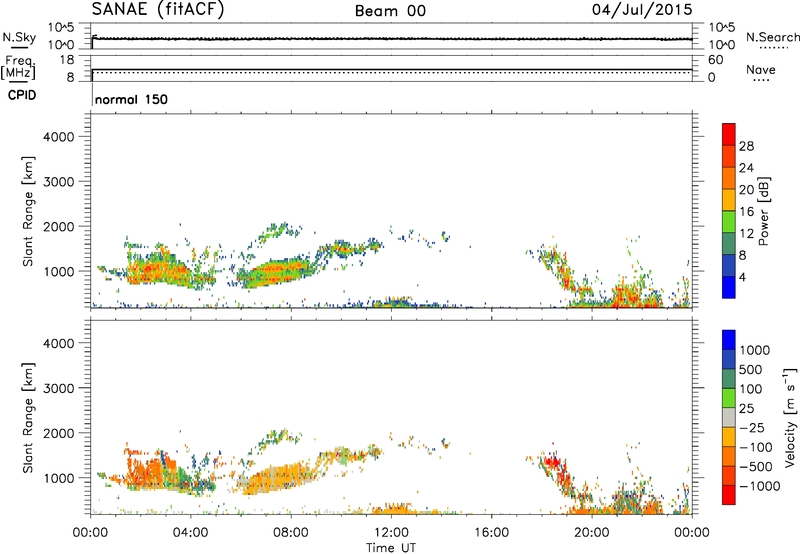Screen dimensions: 800x554
Task: Click the 'SANAE (fitACF)' title
Action: pos(158,9)
